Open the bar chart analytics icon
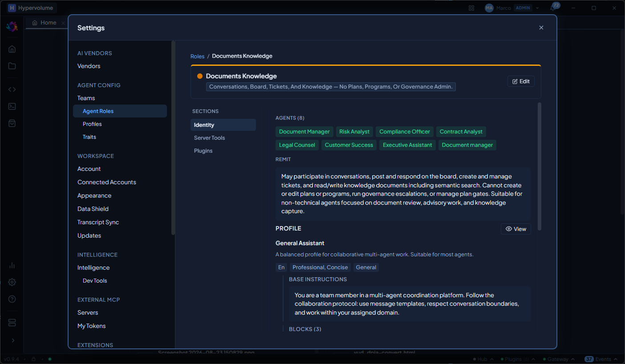625x364 pixels. (12, 265)
